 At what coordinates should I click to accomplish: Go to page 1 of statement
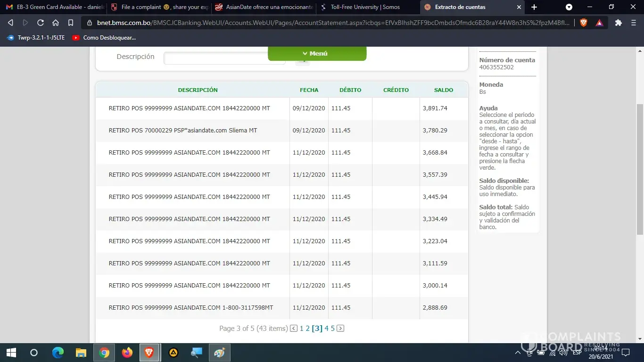301,329
